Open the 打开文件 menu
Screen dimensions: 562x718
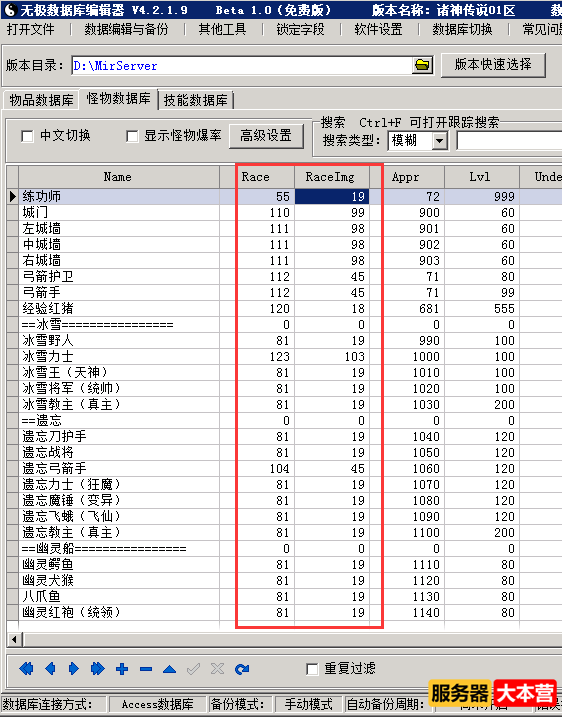tap(30, 29)
